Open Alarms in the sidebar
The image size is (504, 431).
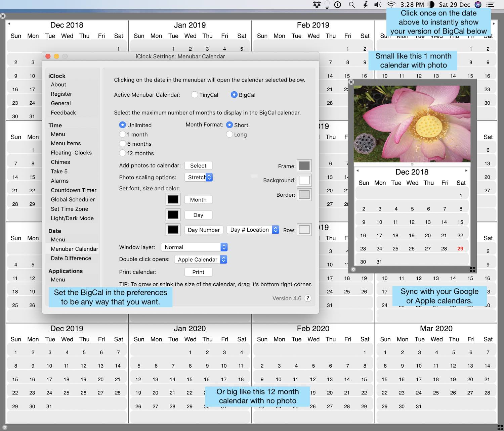60,181
